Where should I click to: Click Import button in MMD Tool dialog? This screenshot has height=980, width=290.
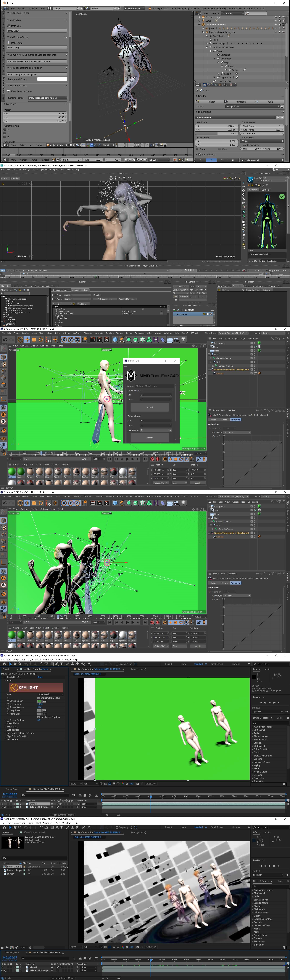click(150, 407)
